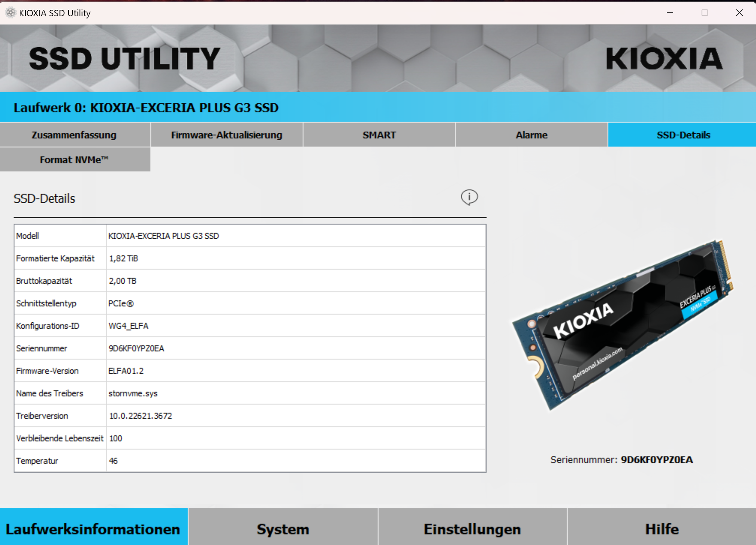Select the SSD-Details tab

(x=682, y=135)
